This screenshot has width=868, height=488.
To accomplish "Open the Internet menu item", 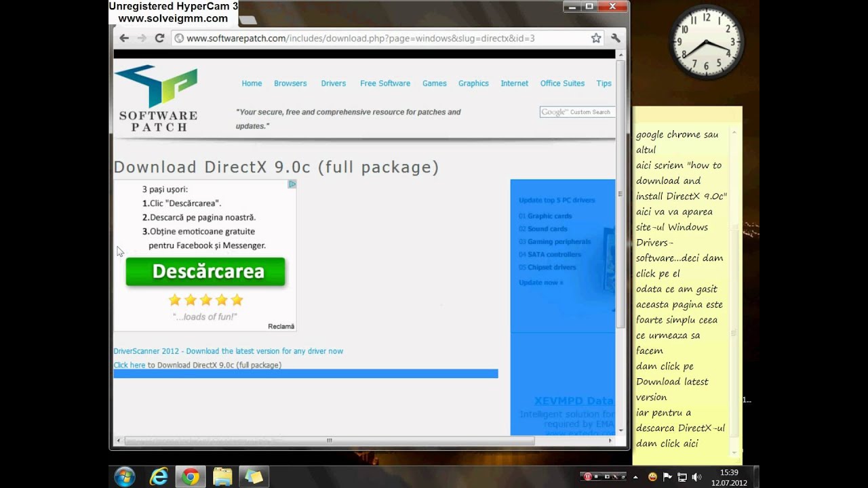I will click(514, 83).
